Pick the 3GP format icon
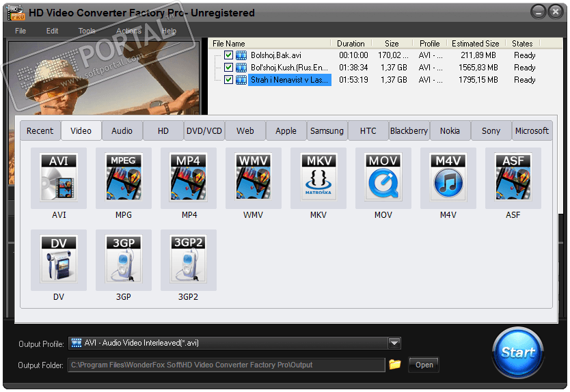Image resolution: width=570 pixels, height=392 pixels. 124,260
